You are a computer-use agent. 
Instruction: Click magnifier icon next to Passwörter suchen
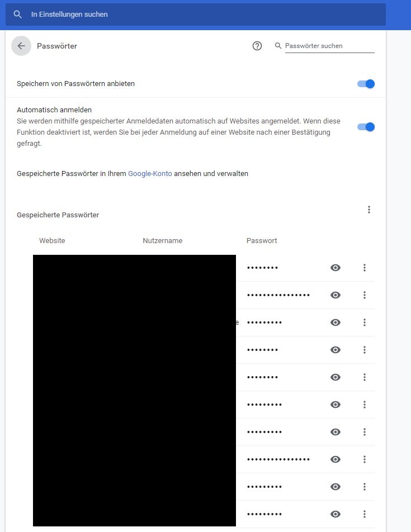click(x=278, y=45)
